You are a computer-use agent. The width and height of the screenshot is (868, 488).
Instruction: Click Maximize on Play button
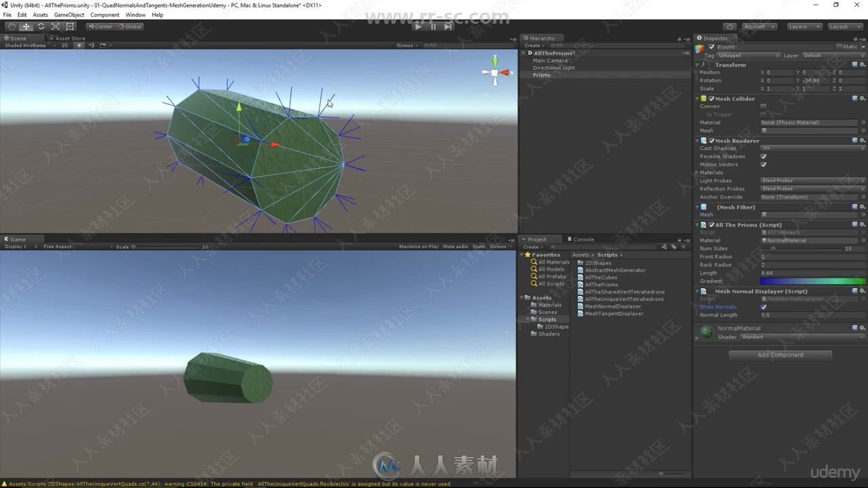tap(418, 247)
